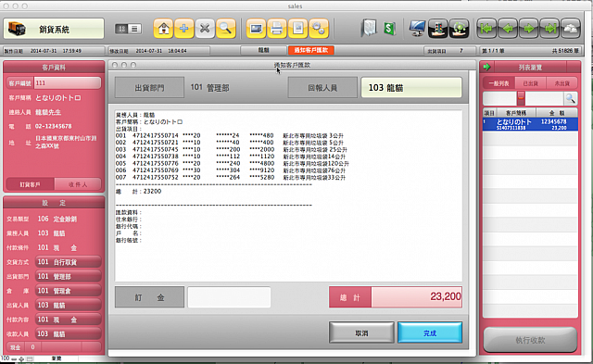Click the green dollar sign icon
Screen dimensions: 593x364
tap(389, 29)
